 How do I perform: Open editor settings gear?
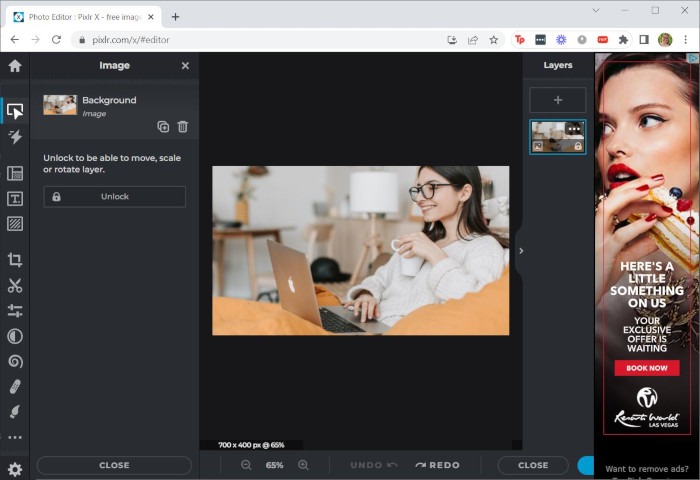[x=15, y=469]
